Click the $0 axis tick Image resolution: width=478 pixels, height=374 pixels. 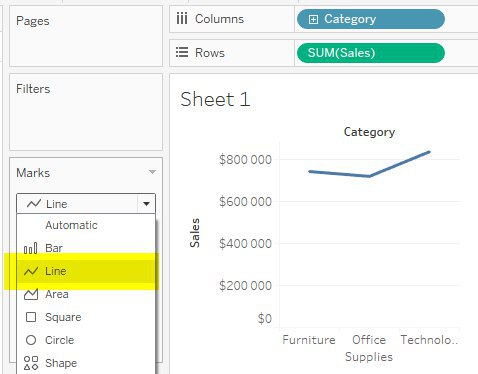click(x=265, y=319)
